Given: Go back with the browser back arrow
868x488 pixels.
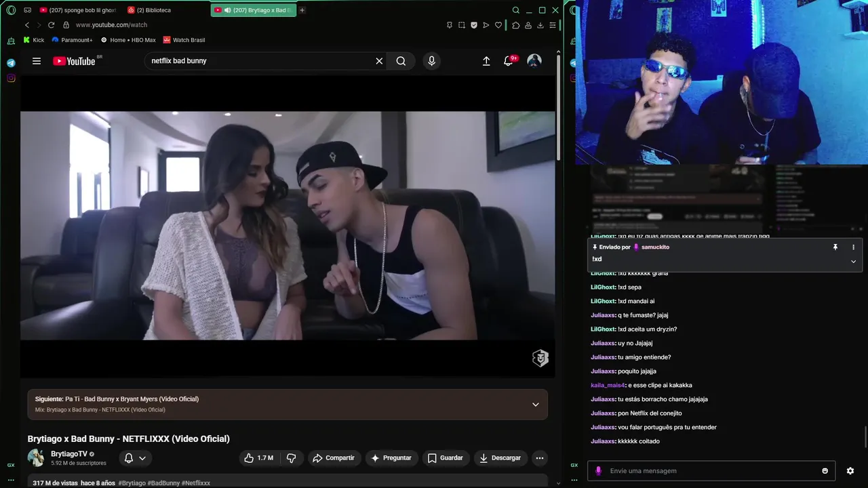Looking at the screenshot, I should 27,25.
